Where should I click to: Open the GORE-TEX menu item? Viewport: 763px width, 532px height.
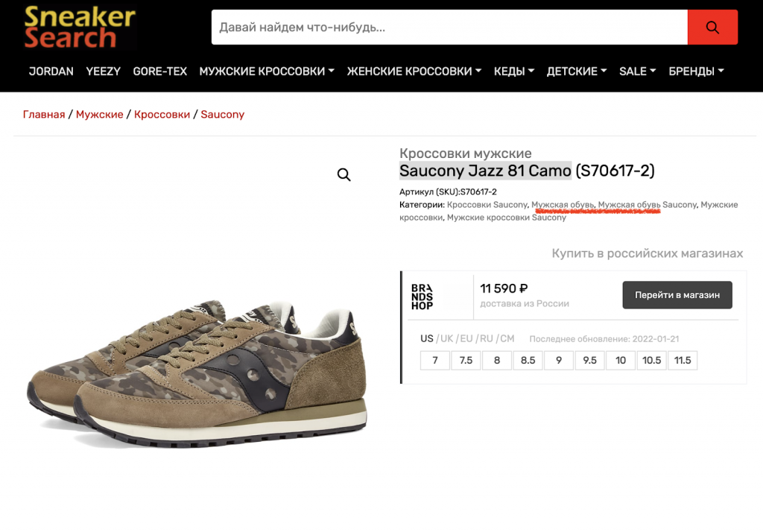pos(160,71)
